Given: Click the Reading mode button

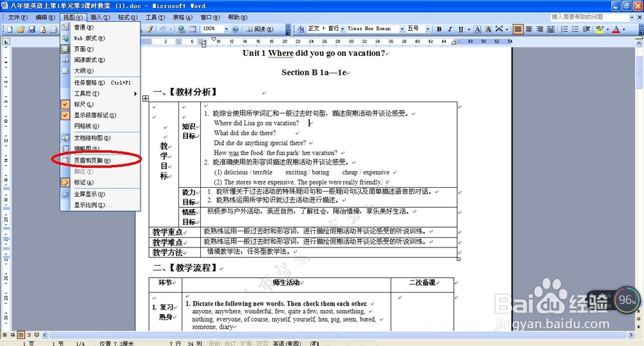Looking at the screenshot, I should click(260, 29).
